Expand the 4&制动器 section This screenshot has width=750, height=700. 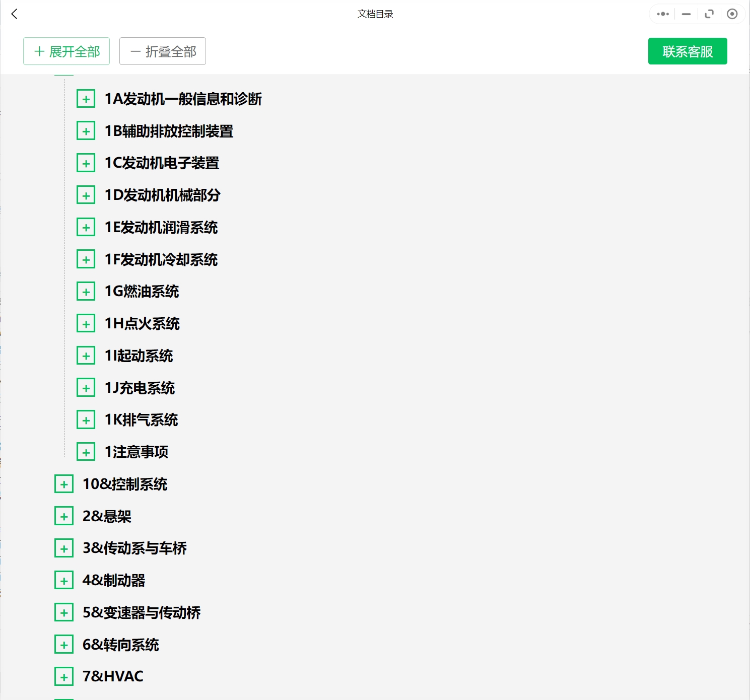click(x=64, y=580)
